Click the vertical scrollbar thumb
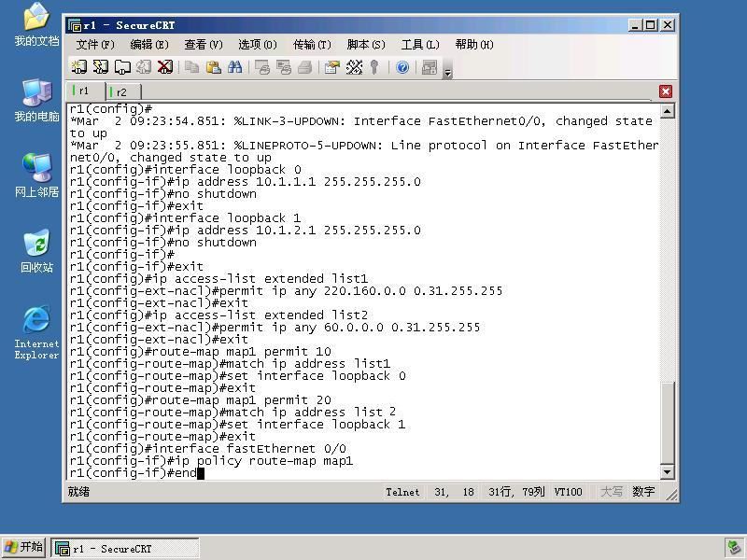 (667, 422)
